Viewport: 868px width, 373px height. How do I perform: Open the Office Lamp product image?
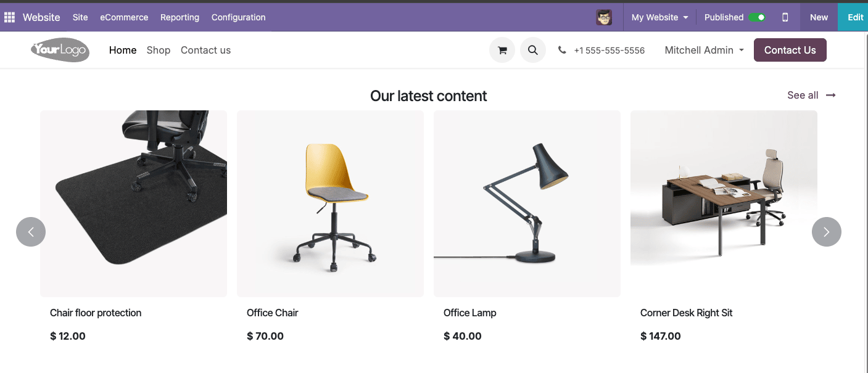[527, 203]
